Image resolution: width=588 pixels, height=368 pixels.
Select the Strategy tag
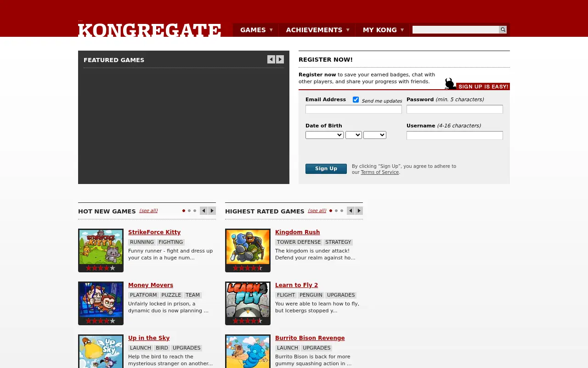339,242
